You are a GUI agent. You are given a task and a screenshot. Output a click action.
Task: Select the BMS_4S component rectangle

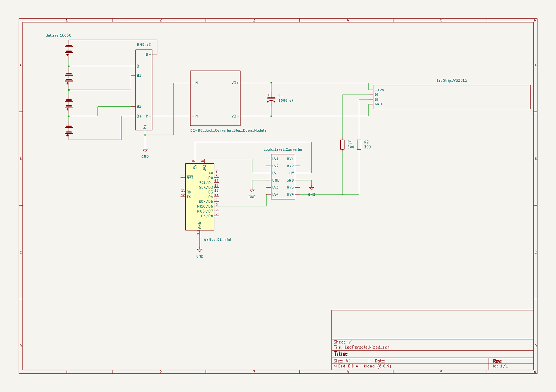click(143, 89)
